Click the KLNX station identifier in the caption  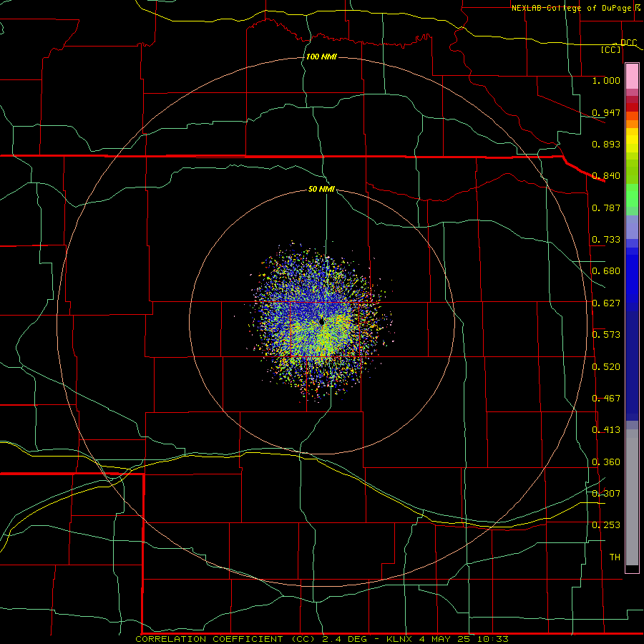click(399, 639)
